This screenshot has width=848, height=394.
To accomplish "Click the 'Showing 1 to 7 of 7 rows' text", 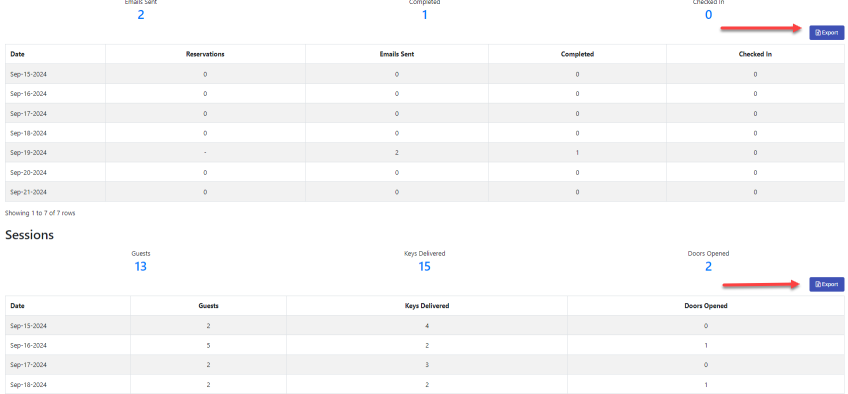I will (40, 213).
